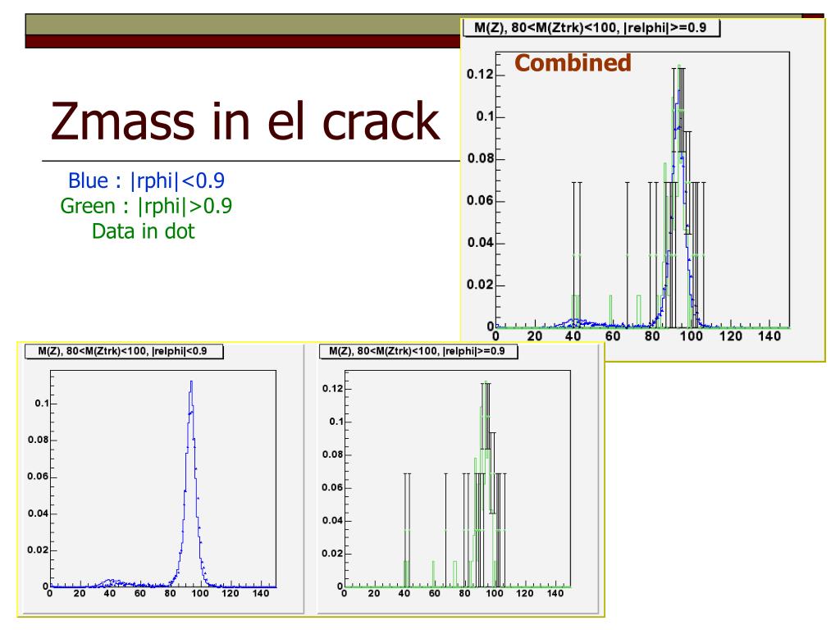Click the top-right plot title 'M(Z), 80<M(Ztrk)<100, |relphi|>=0.9'
This screenshot has width=840, height=630.
[x=591, y=27]
